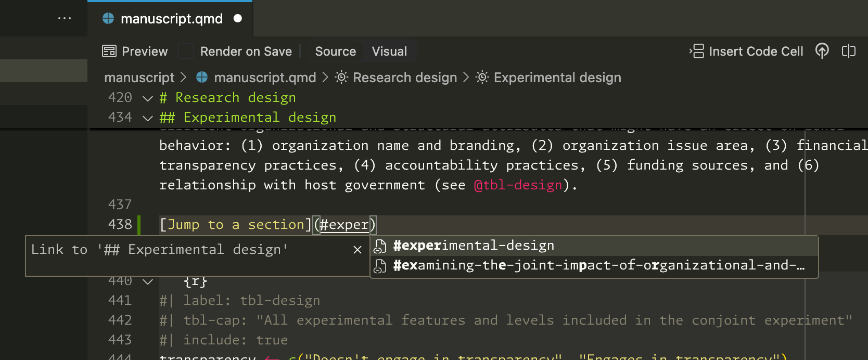Screen dimensions: 868x360
Task: Click the publish upload arrow icon
Action: 822,51
